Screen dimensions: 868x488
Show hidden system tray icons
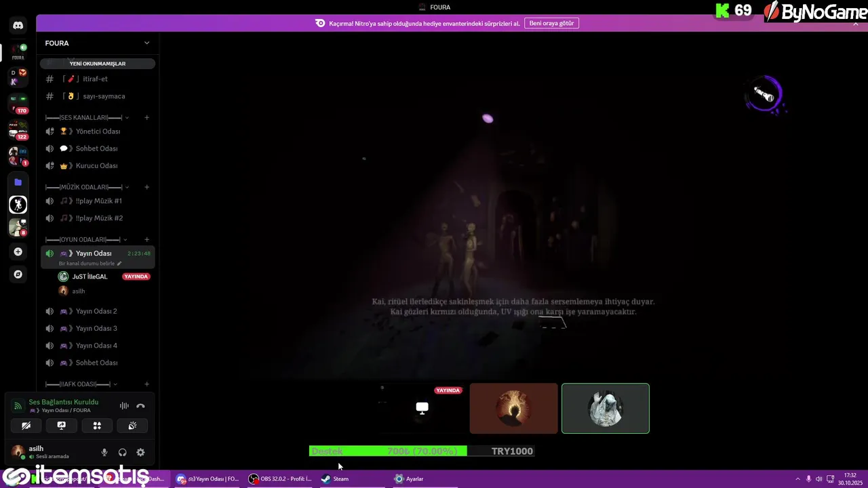coord(798,479)
